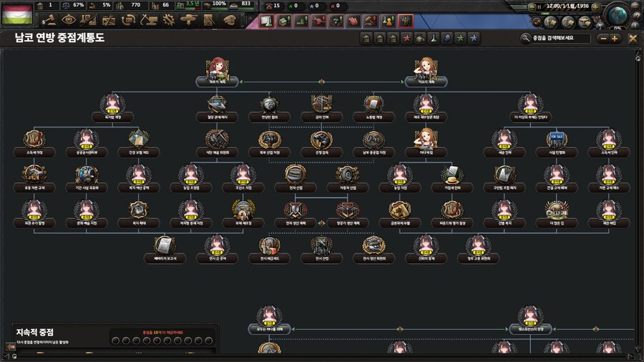Click the national flag button

click(17, 14)
